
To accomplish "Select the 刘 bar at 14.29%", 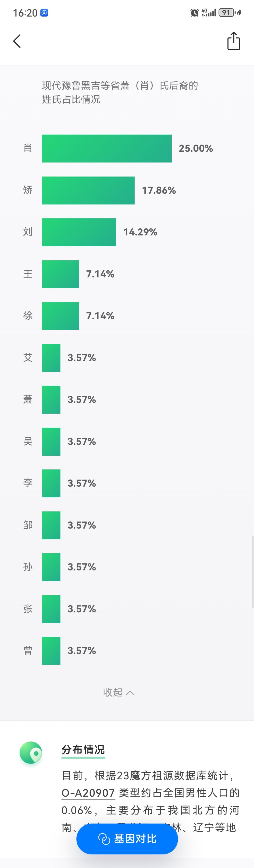I will point(79,232).
